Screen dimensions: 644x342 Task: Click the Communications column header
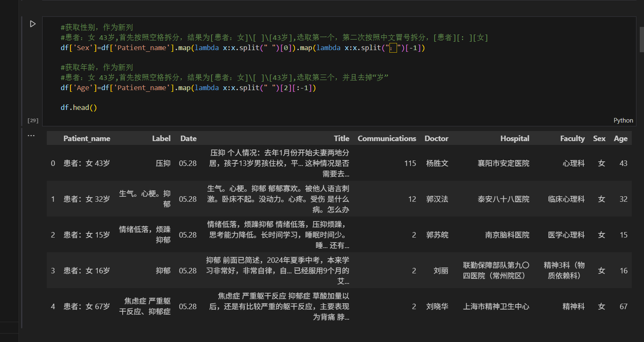pos(386,139)
